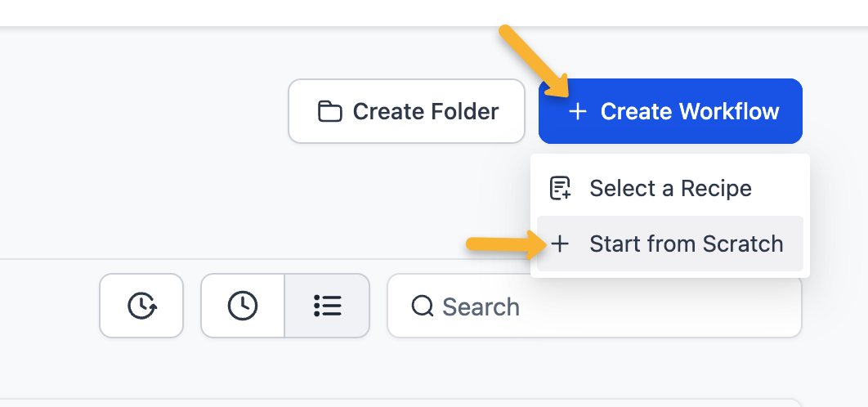The height and width of the screenshot is (407, 868).
Task: Click the clock-with-arrow history icon button
Action: tap(141, 306)
